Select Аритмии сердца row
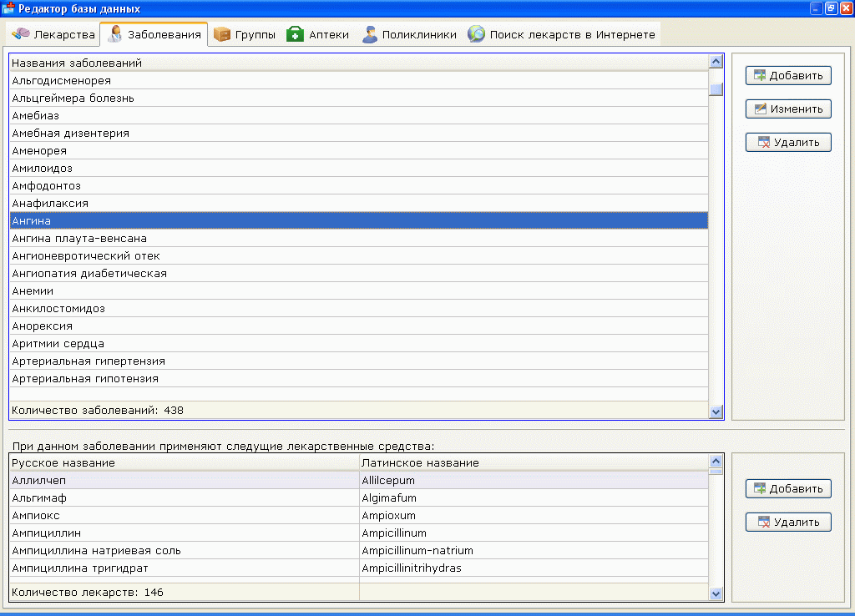Screen dimensions: 855x616 [359, 343]
